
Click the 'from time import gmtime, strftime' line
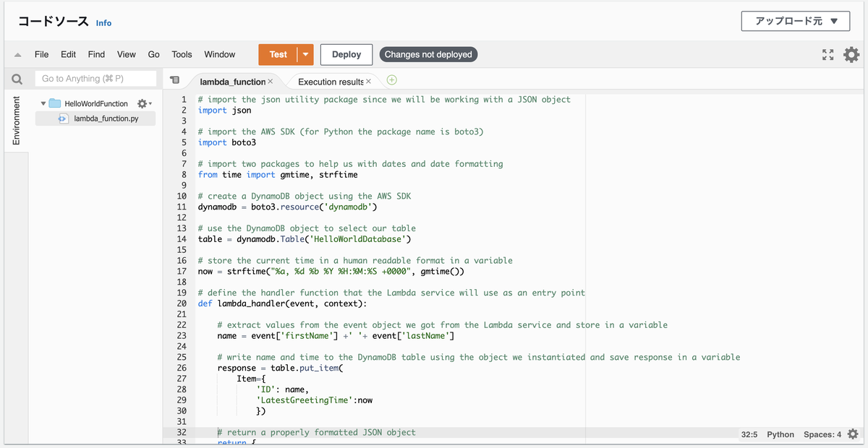pos(278,175)
